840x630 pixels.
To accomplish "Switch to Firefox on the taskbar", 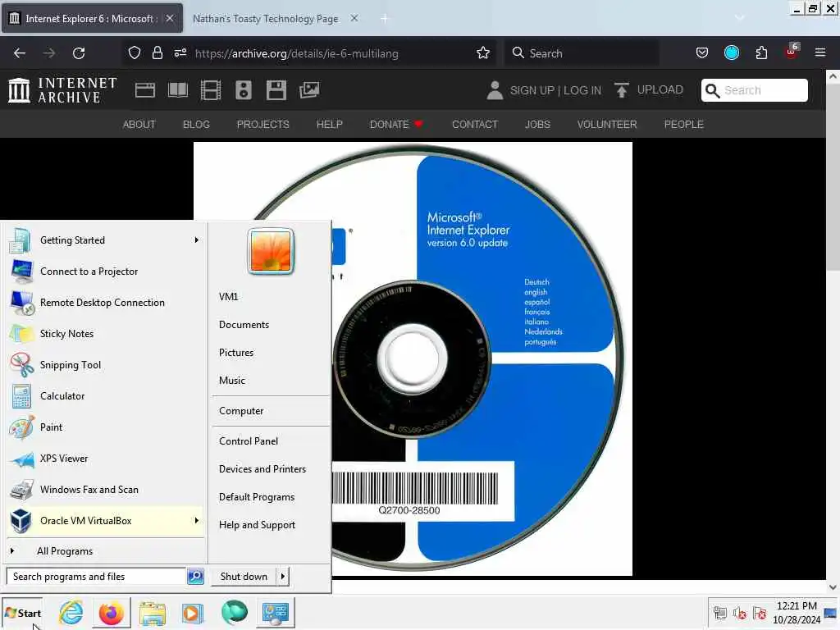I will pos(112,612).
